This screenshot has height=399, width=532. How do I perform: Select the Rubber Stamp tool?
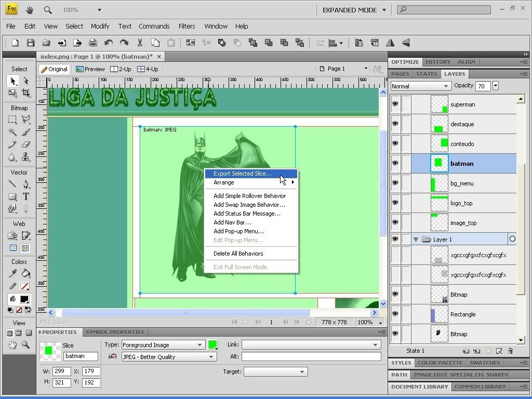click(26, 157)
